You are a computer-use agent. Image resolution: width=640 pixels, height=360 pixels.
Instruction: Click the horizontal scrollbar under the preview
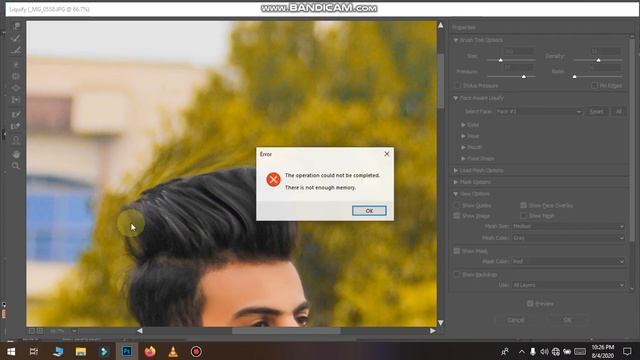tap(286, 331)
